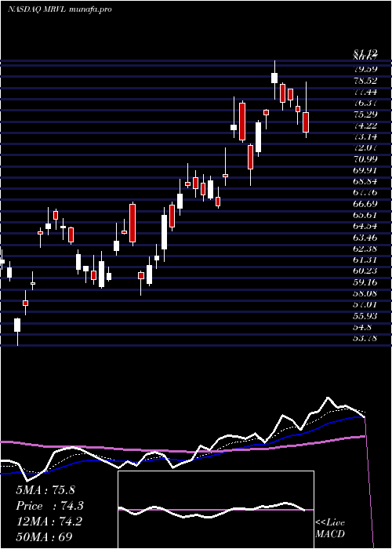The width and height of the screenshot is (392, 549).
Task: Click the 55.93 price axis label
Action: [365, 316]
